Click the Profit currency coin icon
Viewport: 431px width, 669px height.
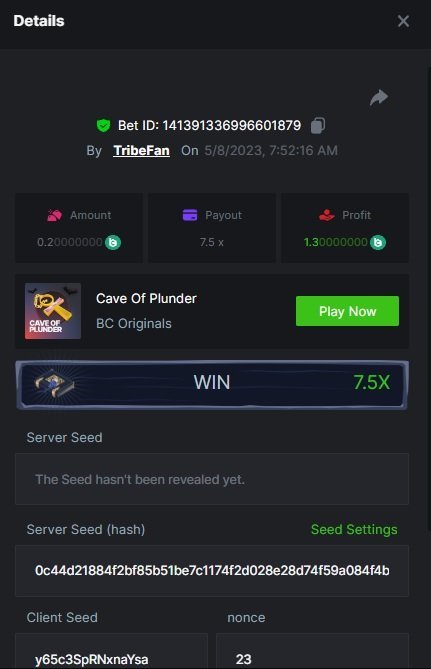pos(378,242)
